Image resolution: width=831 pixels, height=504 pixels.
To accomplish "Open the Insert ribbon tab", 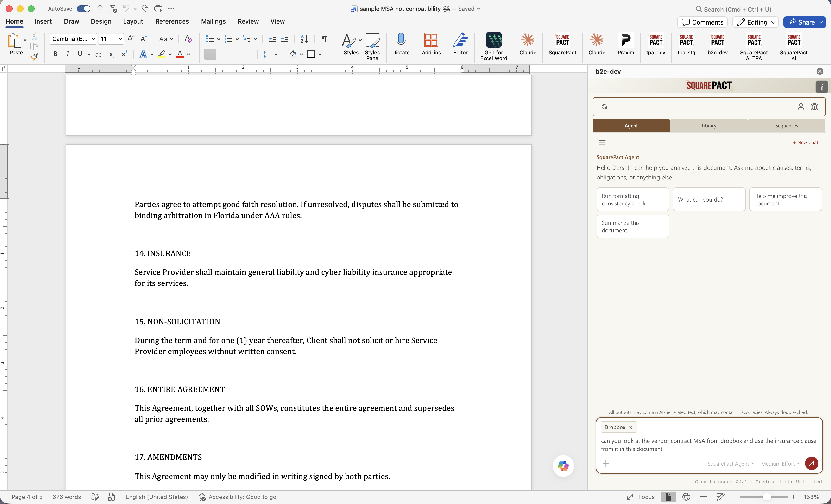I will click(43, 21).
